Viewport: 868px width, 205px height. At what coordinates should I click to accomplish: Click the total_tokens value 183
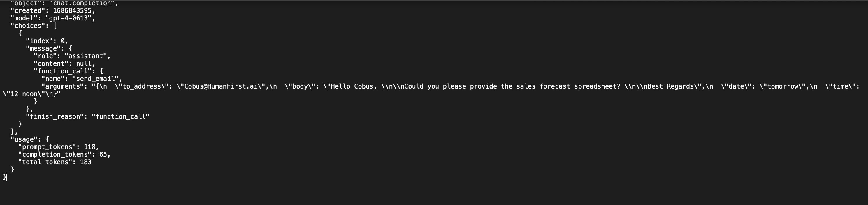tap(86, 162)
